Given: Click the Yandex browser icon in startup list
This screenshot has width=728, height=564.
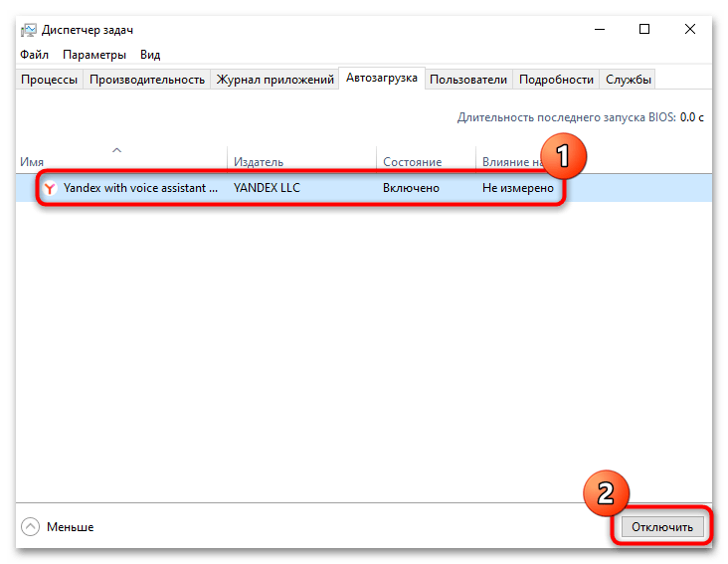Looking at the screenshot, I should (x=49, y=188).
